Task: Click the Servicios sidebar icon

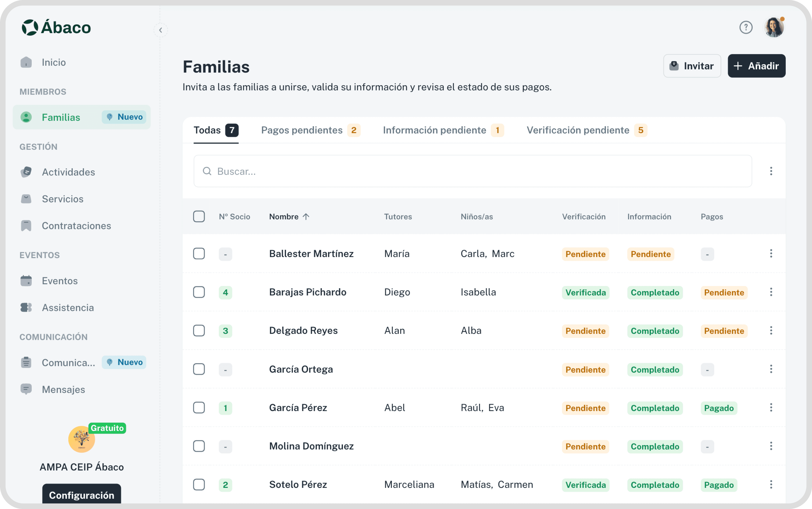Action: 26,199
